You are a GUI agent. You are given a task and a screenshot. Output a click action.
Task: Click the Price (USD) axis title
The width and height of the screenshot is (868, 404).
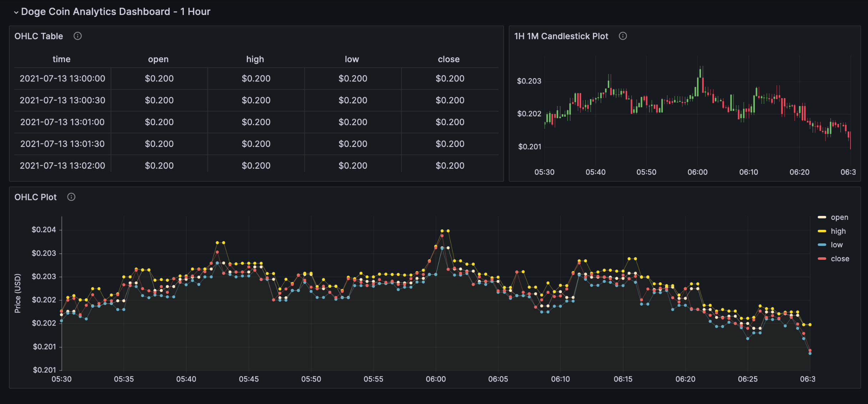(17, 293)
